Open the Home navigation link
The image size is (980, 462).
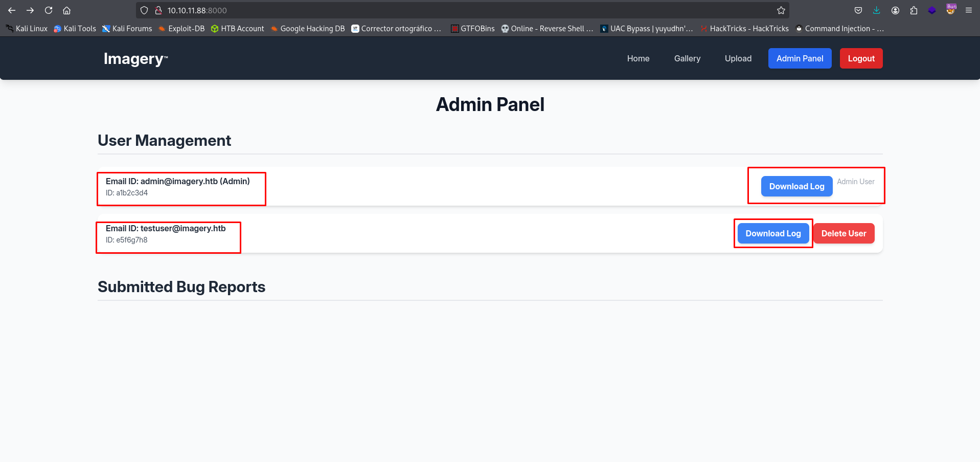click(x=638, y=58)
